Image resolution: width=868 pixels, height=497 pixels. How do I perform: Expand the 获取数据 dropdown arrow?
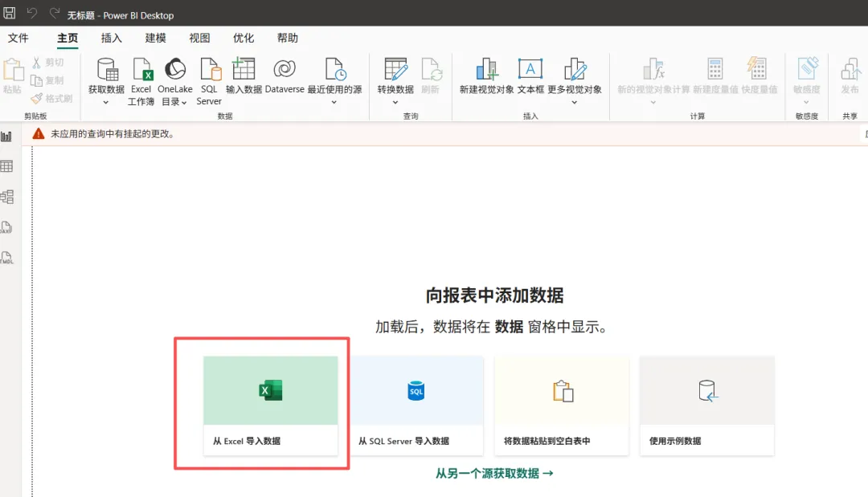coord(106,102)
